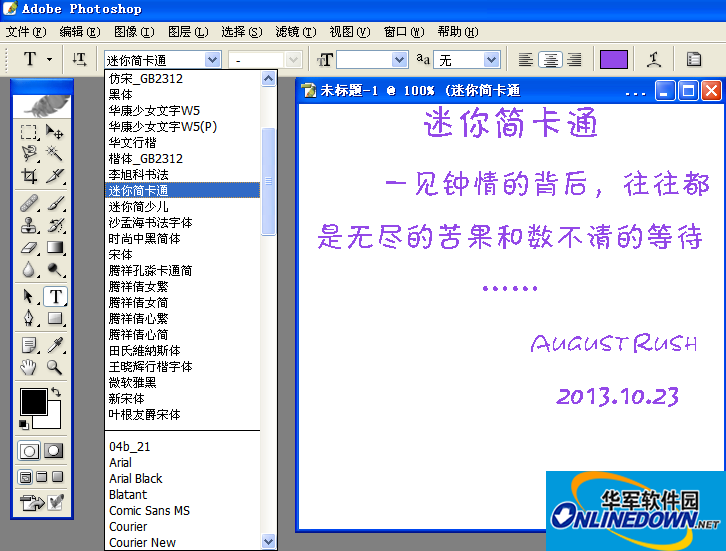Select the Notes tool

pos(29,345)
